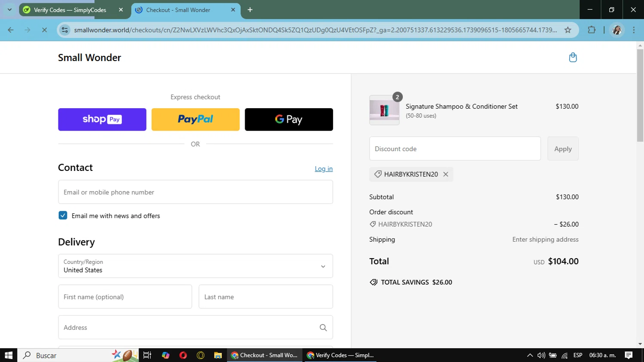Image resolution: width=644 pixels, height=362 pixels.
Task: Click the Discount code input
Action: (455, 149)
